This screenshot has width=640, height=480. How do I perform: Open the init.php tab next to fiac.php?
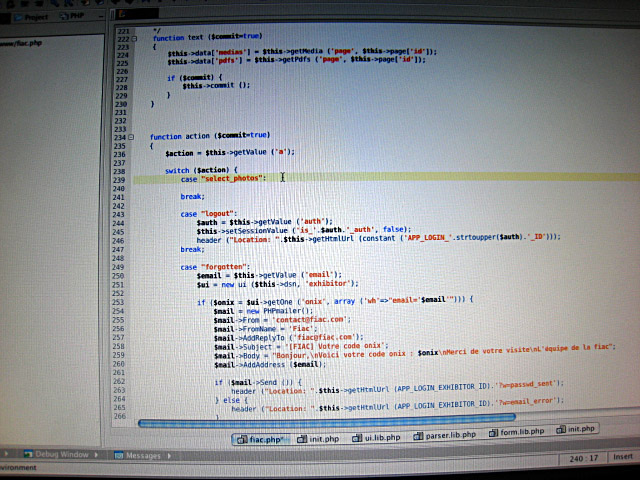pos(318,439)
